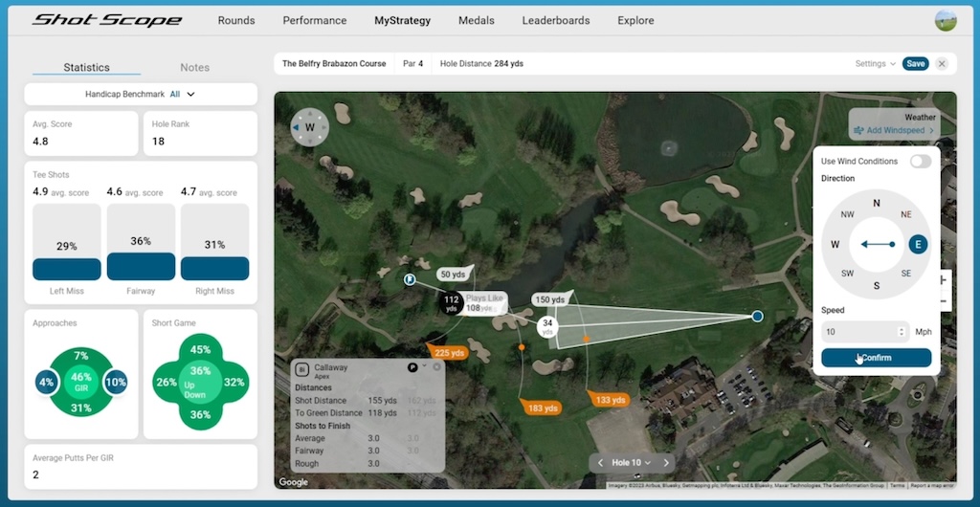Select N wind direction

pos(877,203)
